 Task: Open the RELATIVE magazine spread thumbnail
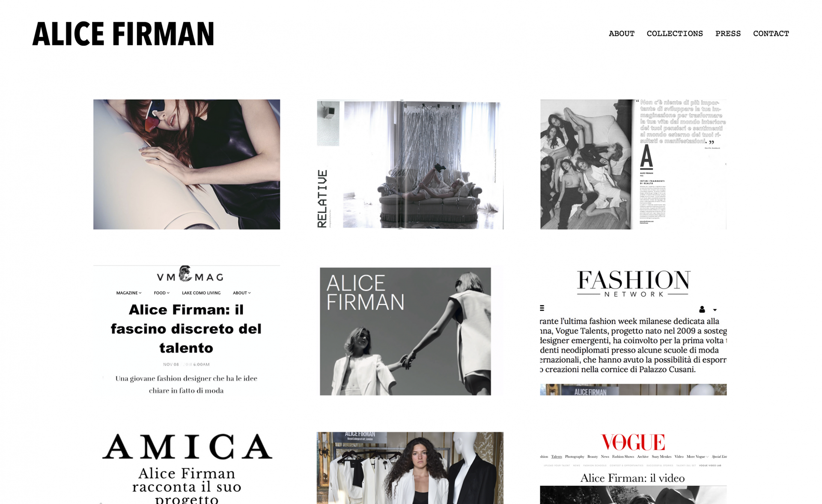410,164
